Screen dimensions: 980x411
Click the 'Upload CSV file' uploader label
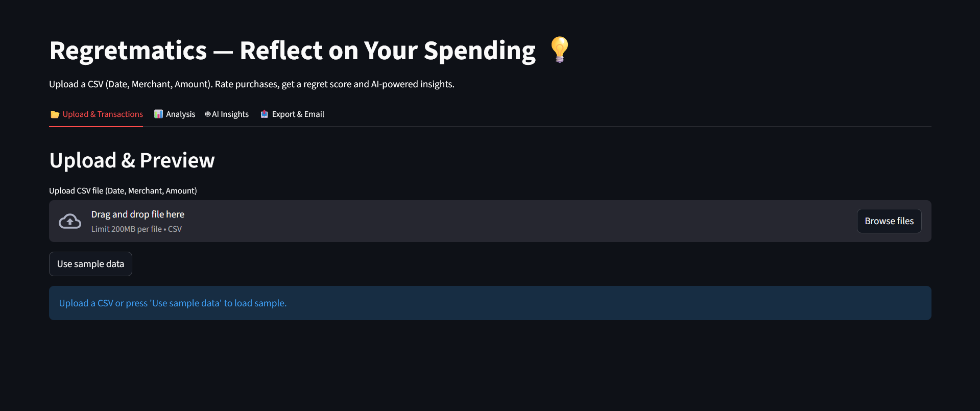pyautogui.click(x=123, y=191)
